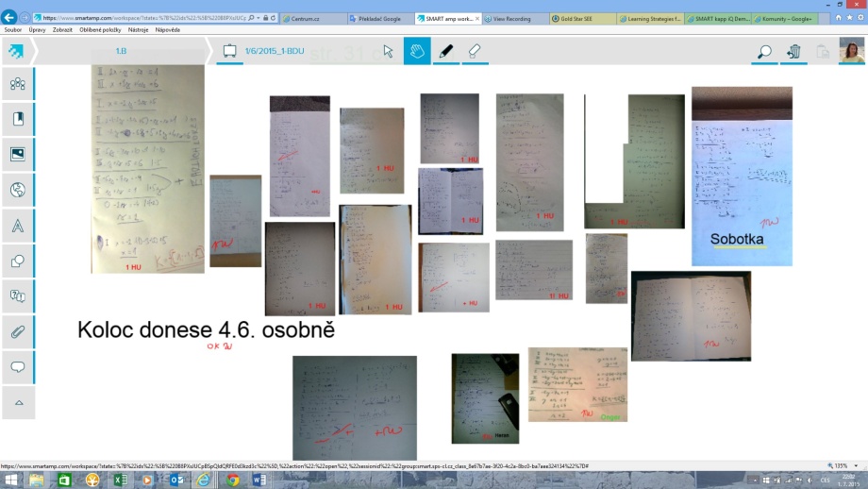This screenshot has width=868, height=489.
Task: Open the Oblíbené položky menu
Action: [x=100, y=30]
